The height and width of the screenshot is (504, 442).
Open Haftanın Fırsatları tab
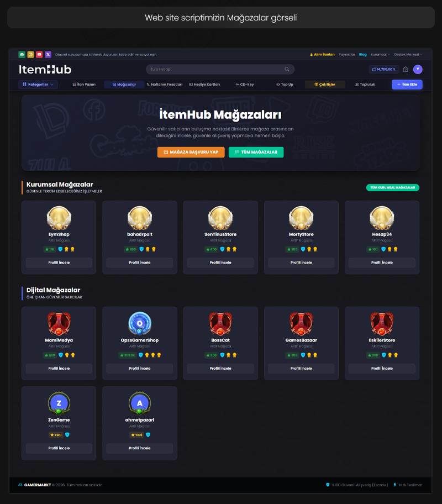tap(165, 85)
